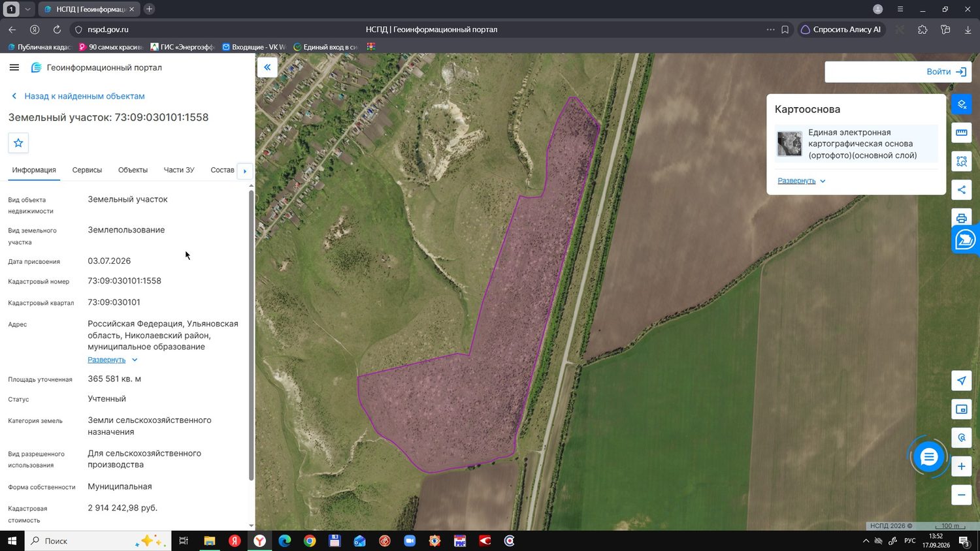Click the share map icon
This screenshot has height=551, width=980.
961,190
